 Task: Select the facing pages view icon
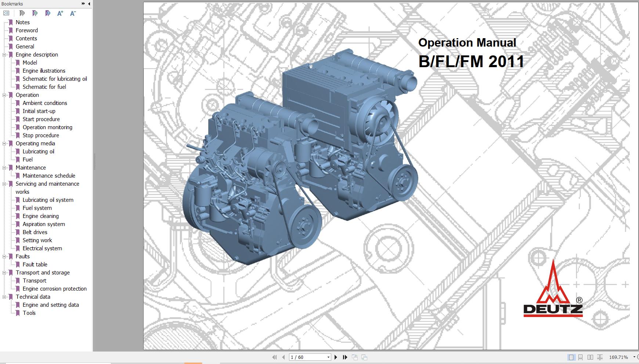click(x=590, y=357)
